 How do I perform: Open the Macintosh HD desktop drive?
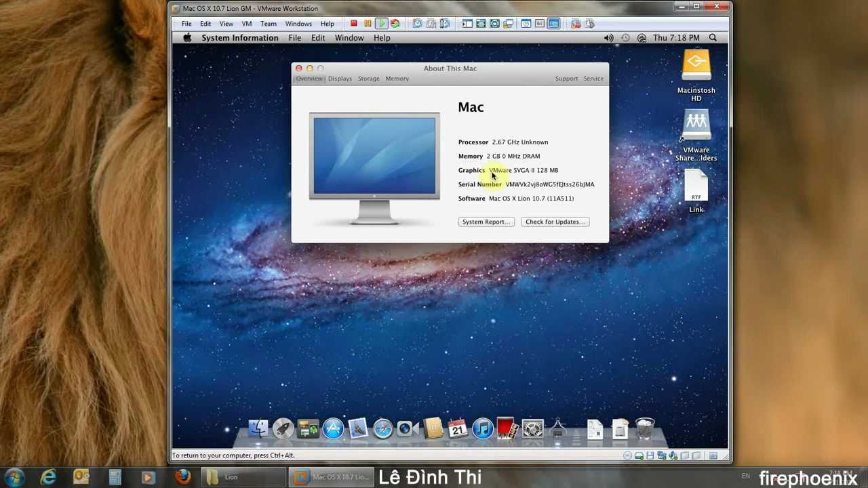point(696,75)
